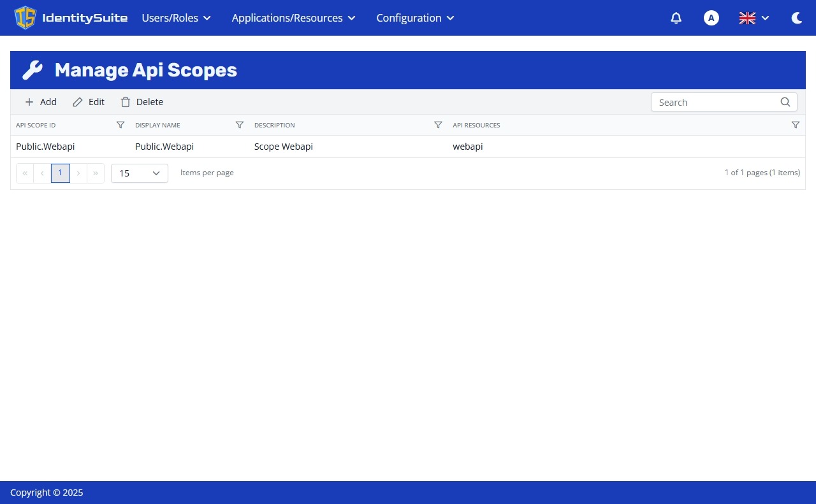Click the Add button
This screenshot has width=816, height=504.
tap(40, 102)
